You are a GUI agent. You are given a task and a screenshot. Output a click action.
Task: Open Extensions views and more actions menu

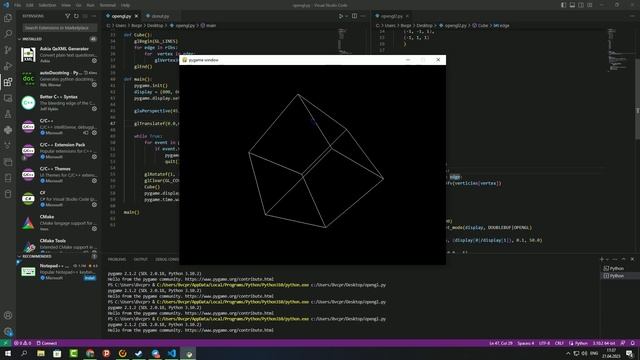[x=94, y=16]
